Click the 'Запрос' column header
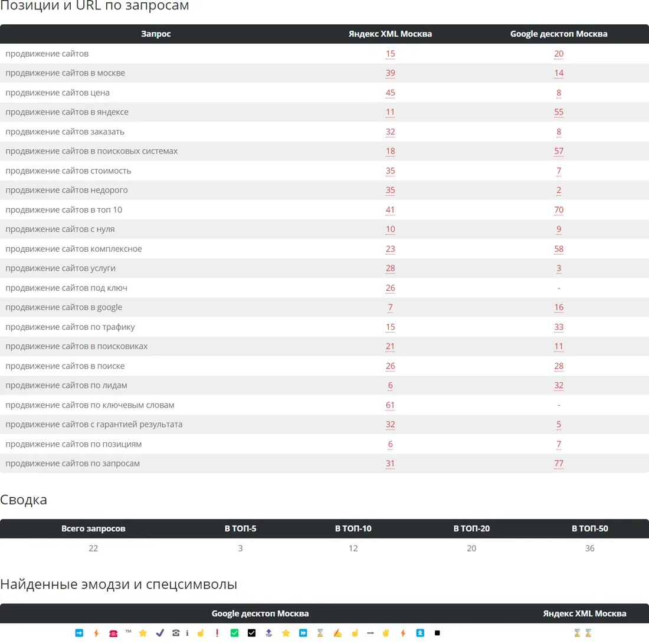This screenshot has width=649, height=644. (156, 34)
